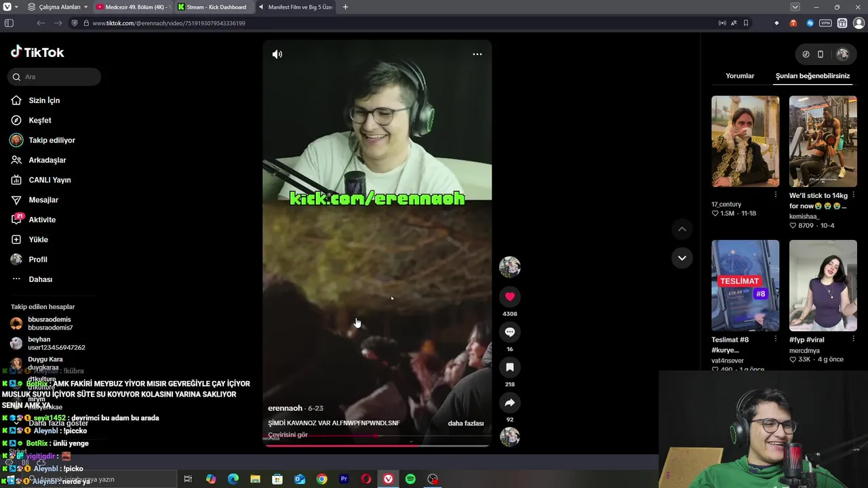Save video with the bookmark icon
The width and height of the screenshot is (868, 488).
coord(510,367)
